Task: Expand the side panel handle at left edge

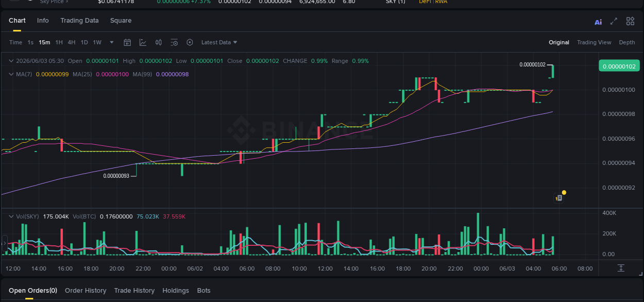Action: click(x=4, y=243)
